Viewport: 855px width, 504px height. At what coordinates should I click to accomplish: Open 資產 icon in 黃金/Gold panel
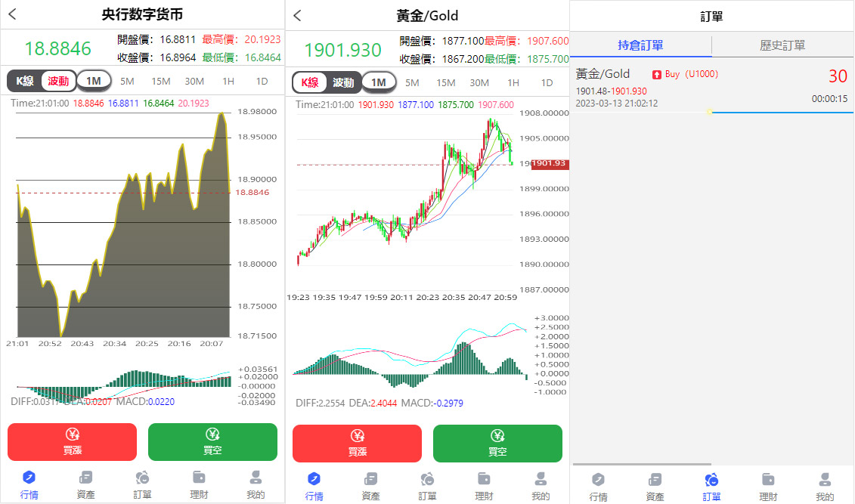pos(370,479)
